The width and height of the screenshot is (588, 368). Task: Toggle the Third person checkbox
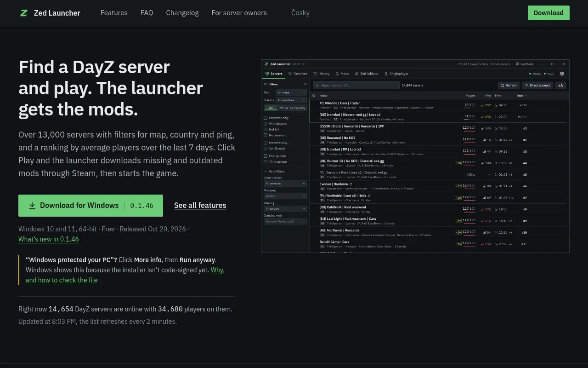click(266, 162)
